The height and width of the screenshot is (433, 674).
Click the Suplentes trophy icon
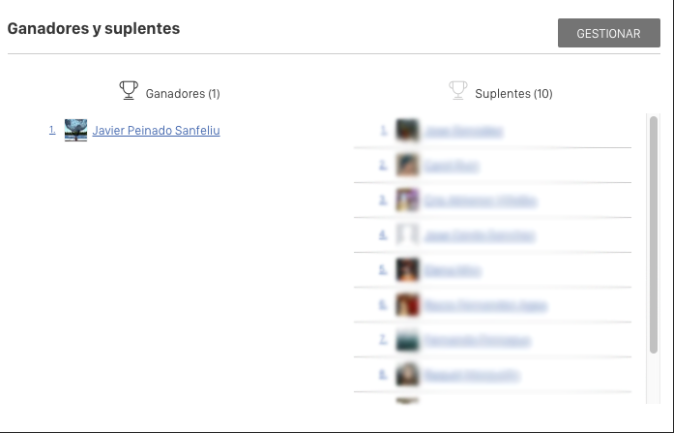click(x=458, y=90)
